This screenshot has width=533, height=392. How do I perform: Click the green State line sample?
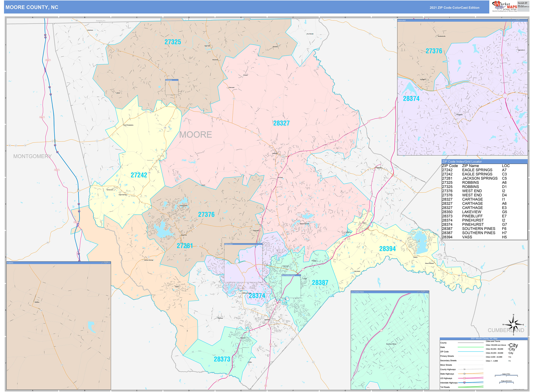click(471, 347)
